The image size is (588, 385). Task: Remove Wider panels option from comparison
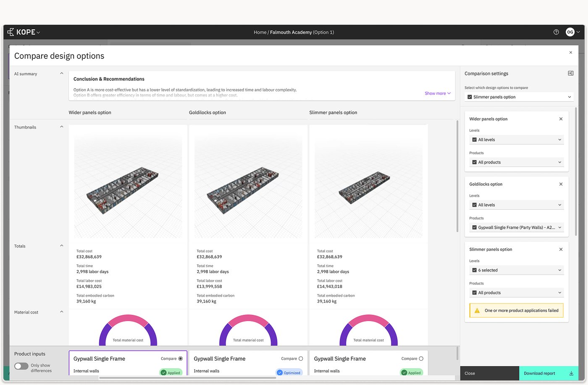coord(561,119)
